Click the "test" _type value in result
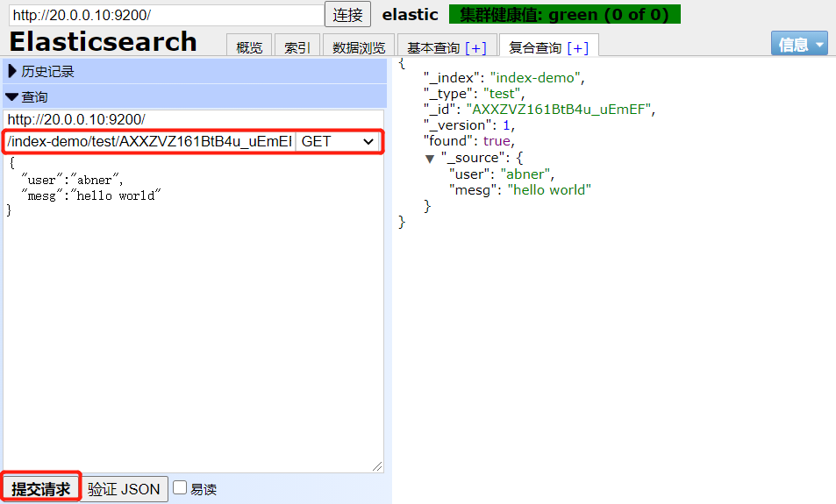The image size is (836, 504). pos(502,94)
